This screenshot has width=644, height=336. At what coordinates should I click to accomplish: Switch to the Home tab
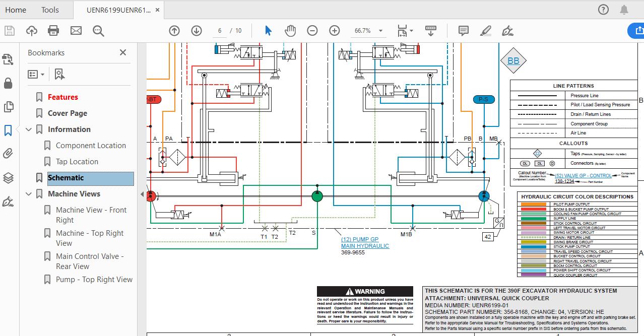coord(16,10)
